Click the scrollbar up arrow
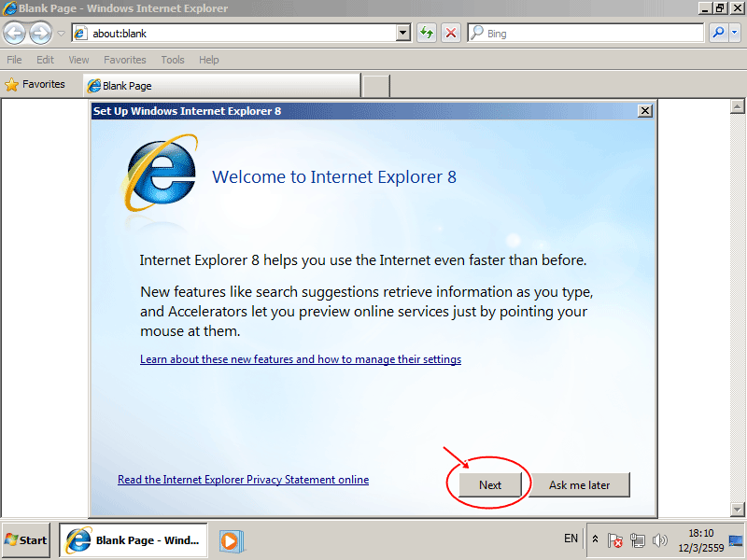The width and height of the screenshot is (747, 560). point(737,106)
